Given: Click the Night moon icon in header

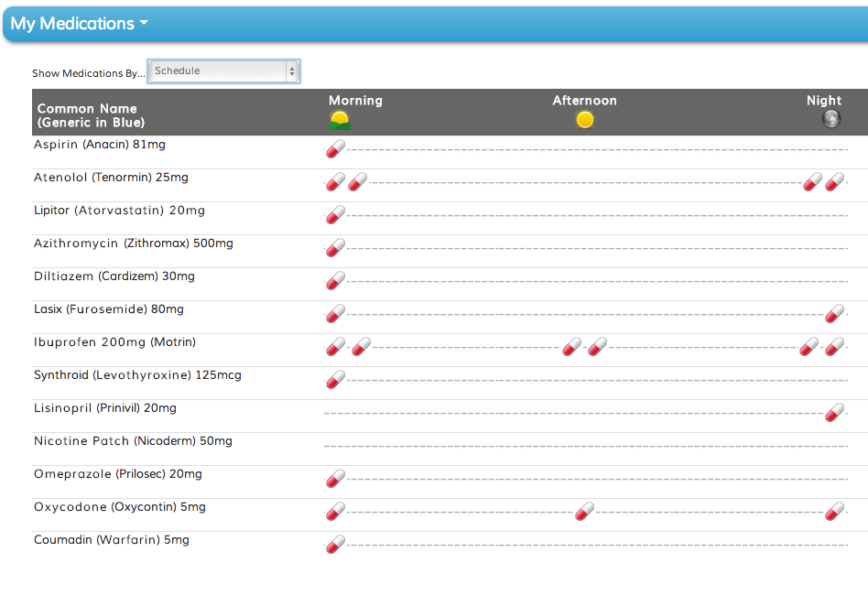Looking at the screenshot, I should 830,118.
